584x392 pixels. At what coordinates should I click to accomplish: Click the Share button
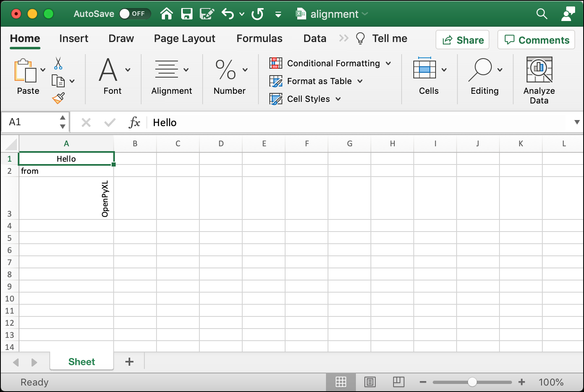tap(462, 40)
